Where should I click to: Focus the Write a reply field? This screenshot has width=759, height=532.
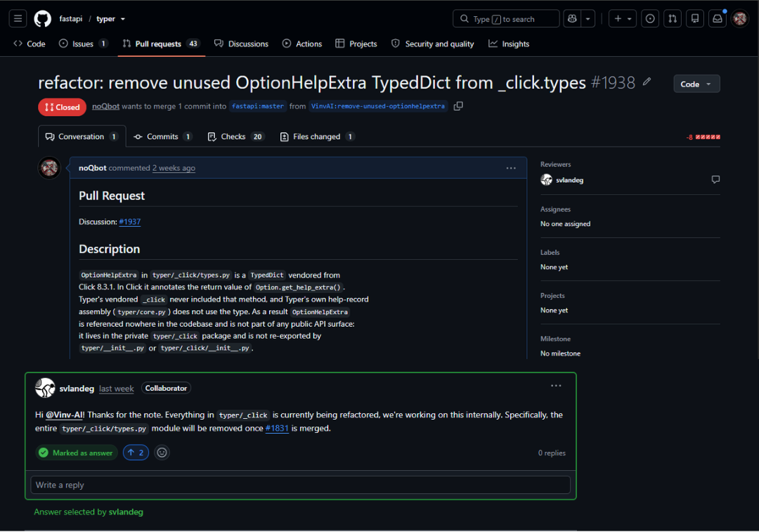coord(300,485)
